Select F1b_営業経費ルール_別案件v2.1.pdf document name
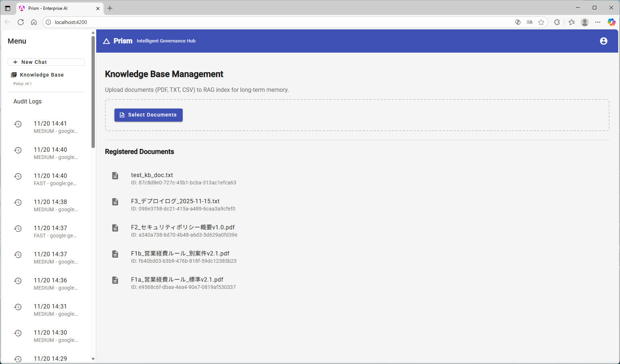Viewport: 620px width, 364px height. tap(180, 253)
